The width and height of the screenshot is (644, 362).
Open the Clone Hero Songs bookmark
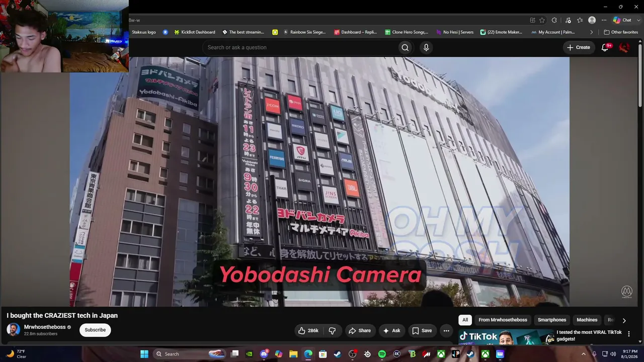(x=407, y=32)
